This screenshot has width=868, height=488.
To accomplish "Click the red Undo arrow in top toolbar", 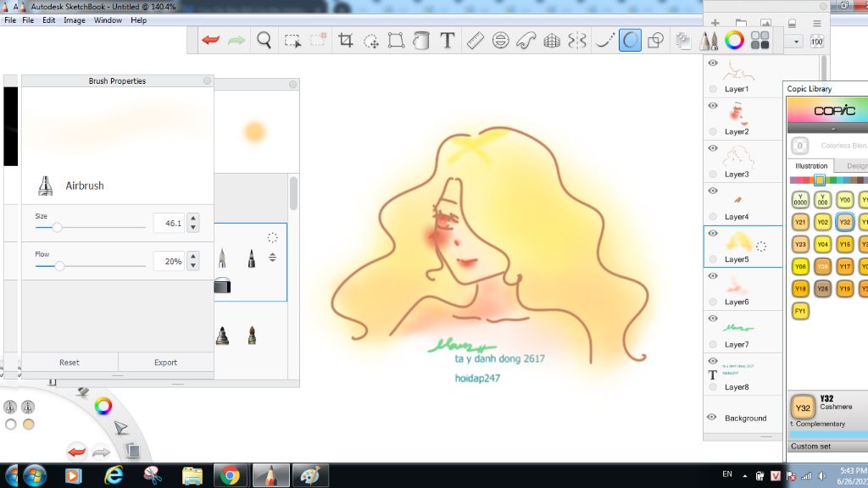I will coord(211,40).
